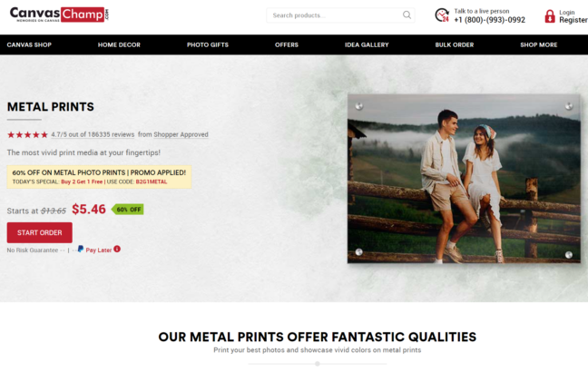Click the Register link
Screen dimensions: 588x392
pos(573,20)
